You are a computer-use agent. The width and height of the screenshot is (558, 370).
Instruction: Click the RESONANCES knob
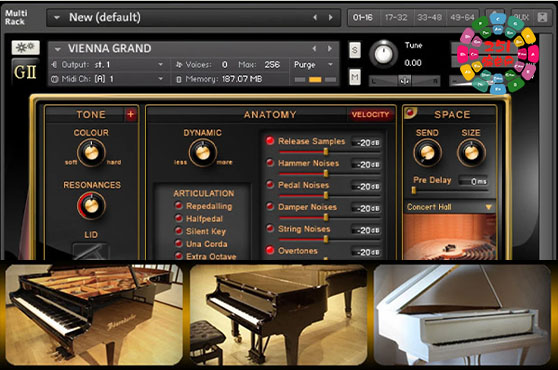click(x=91, y=205)
